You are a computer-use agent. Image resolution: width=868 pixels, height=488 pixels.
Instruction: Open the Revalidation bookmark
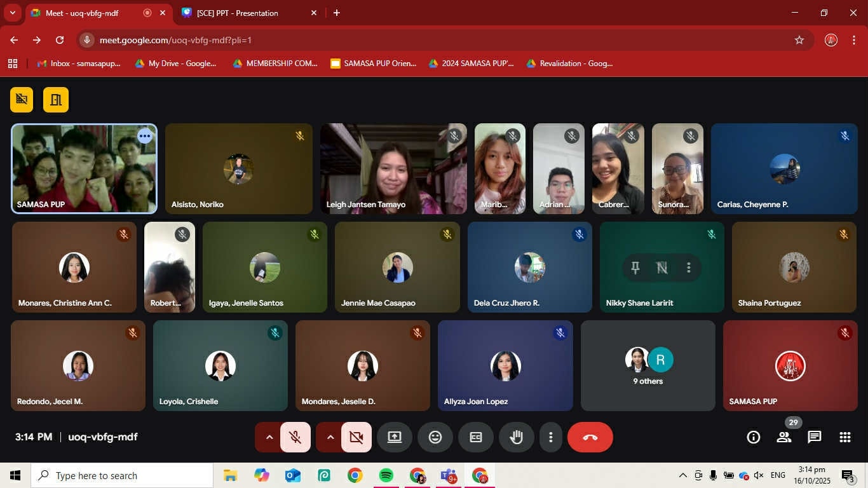click(569, 64)
